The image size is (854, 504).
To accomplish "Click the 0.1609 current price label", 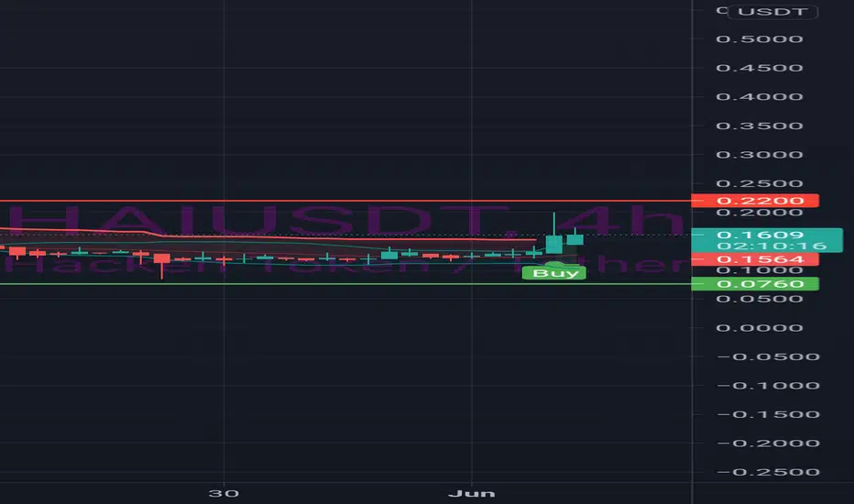I will tap(761, 235).
